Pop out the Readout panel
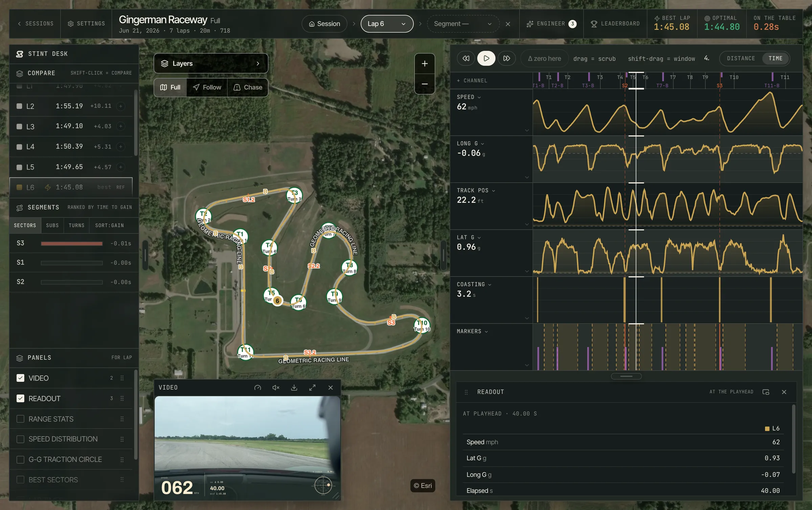This screenshot has width=812, height=510. tap(766, 392)
